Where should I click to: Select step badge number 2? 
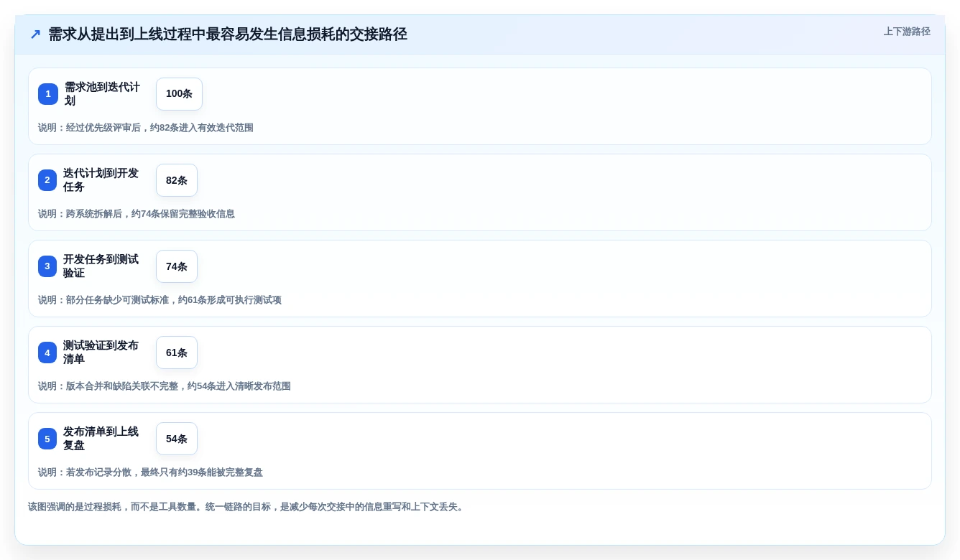pyautogui.click(x=47, y=180)
